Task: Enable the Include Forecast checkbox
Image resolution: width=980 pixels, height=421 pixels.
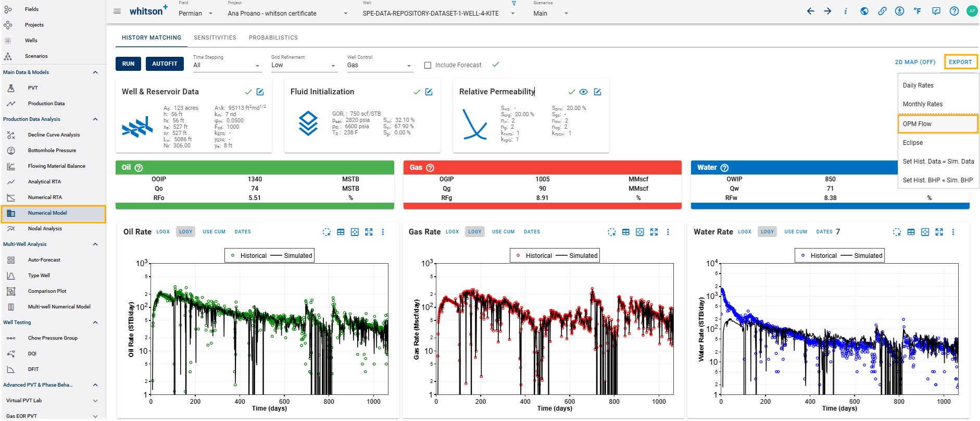Action: click(x=428, y=65)
